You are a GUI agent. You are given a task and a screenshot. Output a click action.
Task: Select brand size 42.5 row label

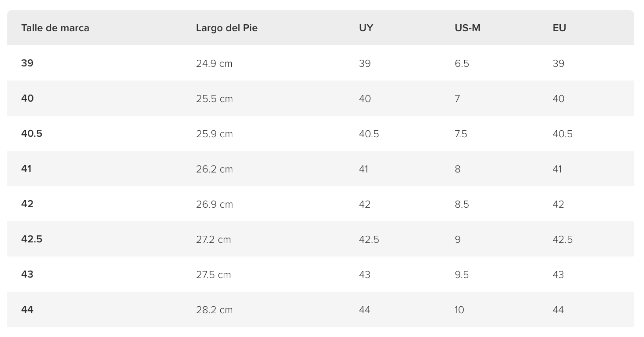[32, 239]
